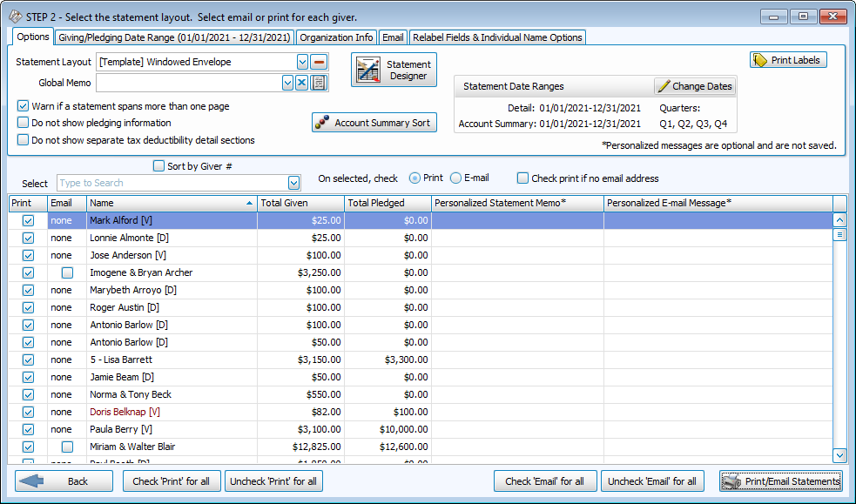Screen dimensions: 856x504
Task: Click Change Dates pencil button
Action: 695,86
